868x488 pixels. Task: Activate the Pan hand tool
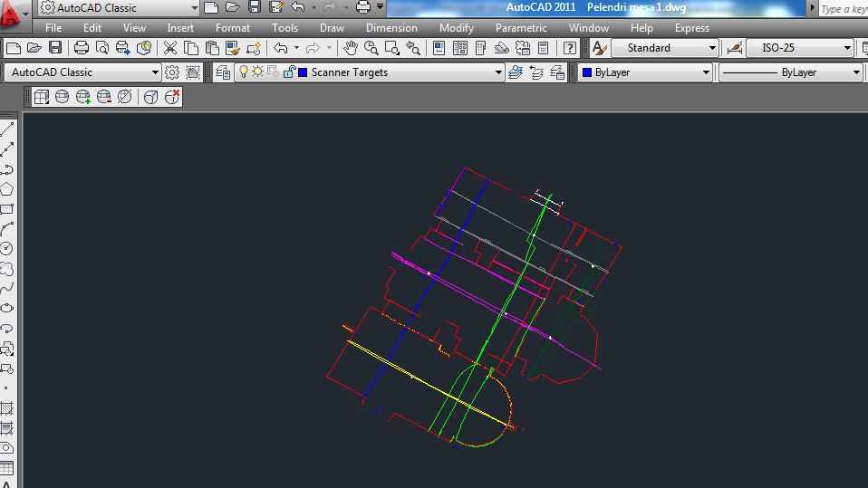point(351,48)
